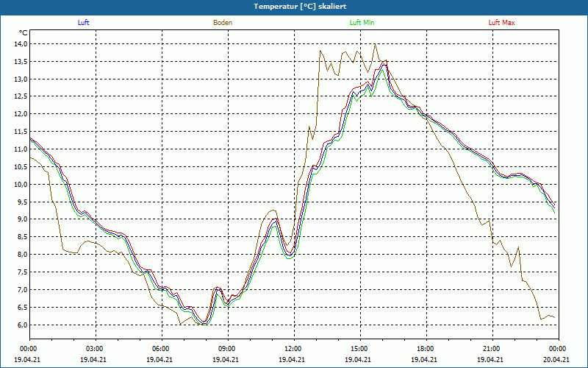Click the 7,0 y-axis value

coord(23,289)
